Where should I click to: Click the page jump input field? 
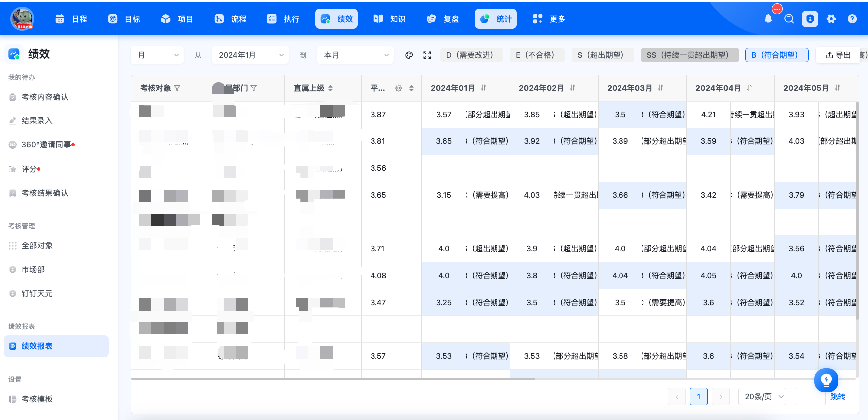point(810,397)
